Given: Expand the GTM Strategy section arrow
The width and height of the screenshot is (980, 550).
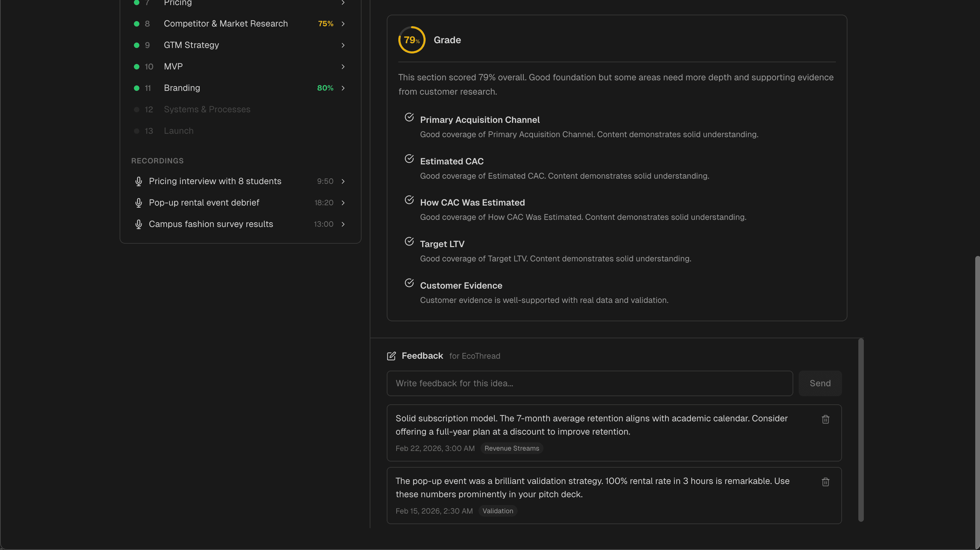Looking at the screenshot, I should [x=343, y=45].
